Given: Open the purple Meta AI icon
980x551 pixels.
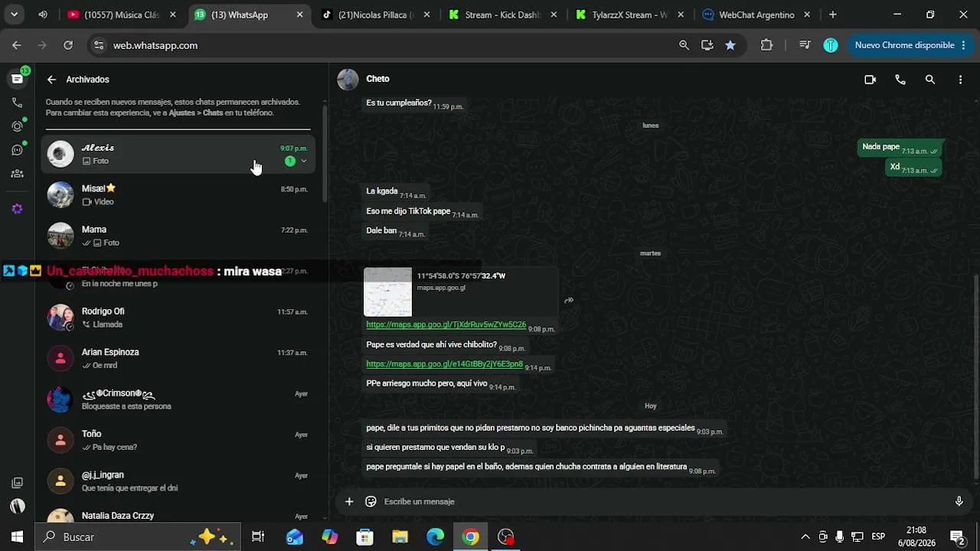Looking at the screenshot, I should pyautogui.click(x=17, y=209).
